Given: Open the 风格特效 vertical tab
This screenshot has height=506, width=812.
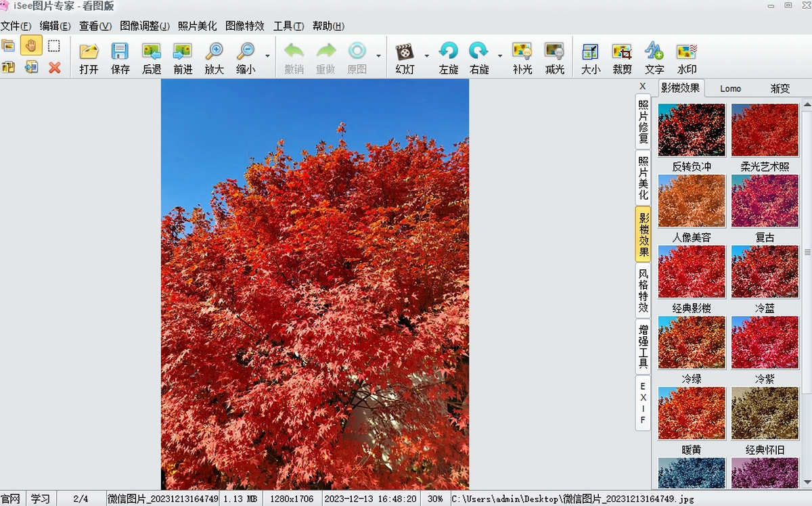Looking at the screenshot, I should (x=643, y=290).
